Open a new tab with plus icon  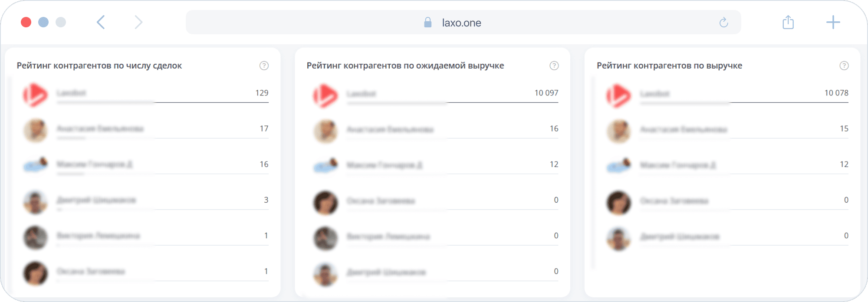tap(833, 22)
